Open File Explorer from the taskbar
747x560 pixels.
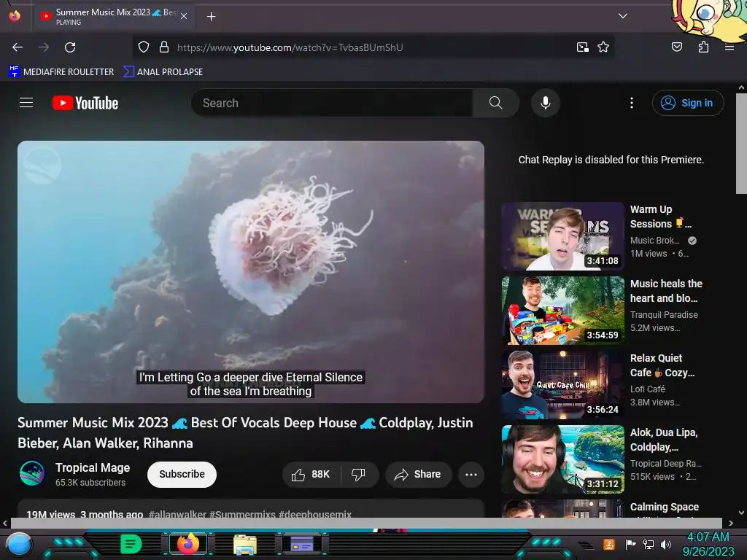[x=245, y=544]
